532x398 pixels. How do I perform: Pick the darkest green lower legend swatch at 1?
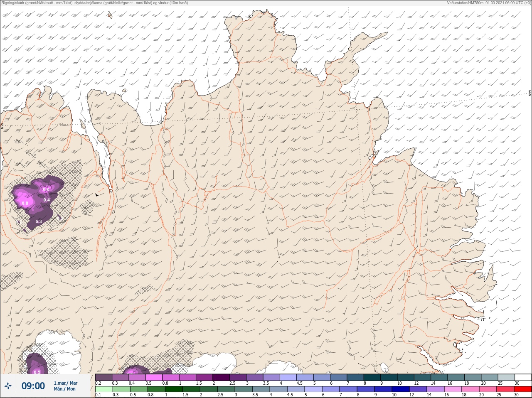coord(174,389)
